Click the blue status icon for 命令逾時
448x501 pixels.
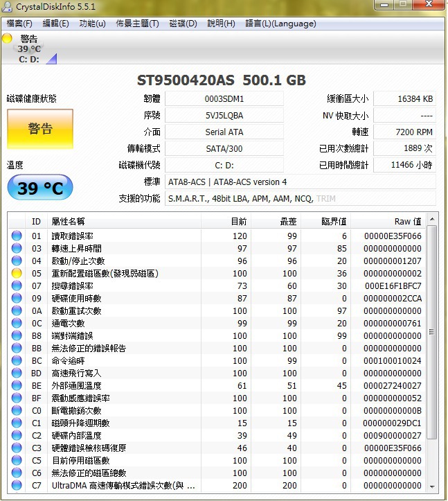pyautogui.click(x=17, y=360)
